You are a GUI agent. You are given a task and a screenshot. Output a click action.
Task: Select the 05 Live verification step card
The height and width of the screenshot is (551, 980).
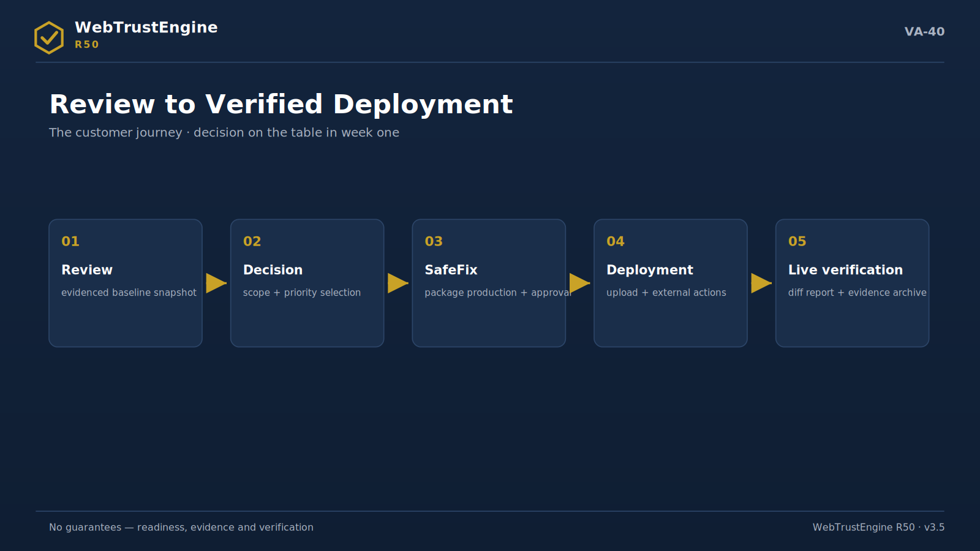(x=853, y=283)
